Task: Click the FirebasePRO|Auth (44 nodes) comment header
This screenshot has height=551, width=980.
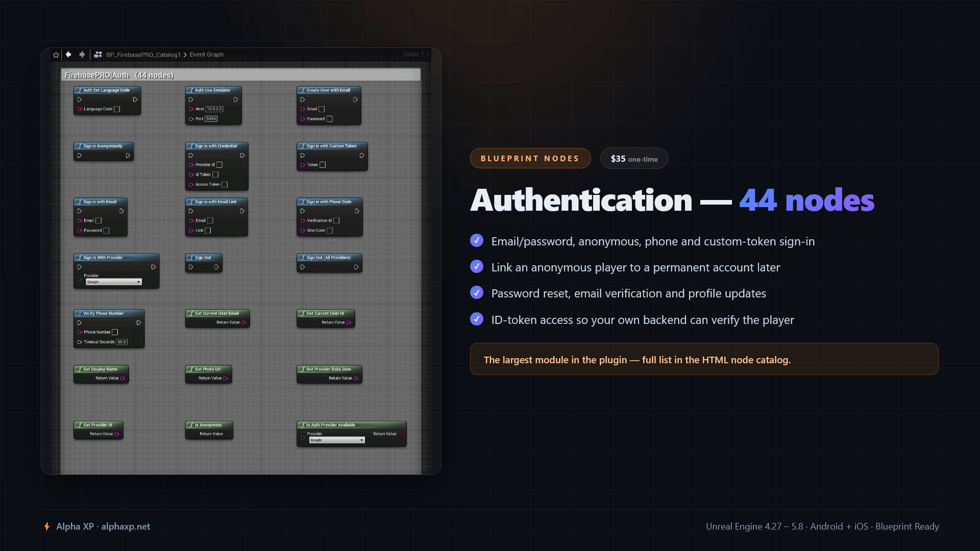Action: click(241, 75)
